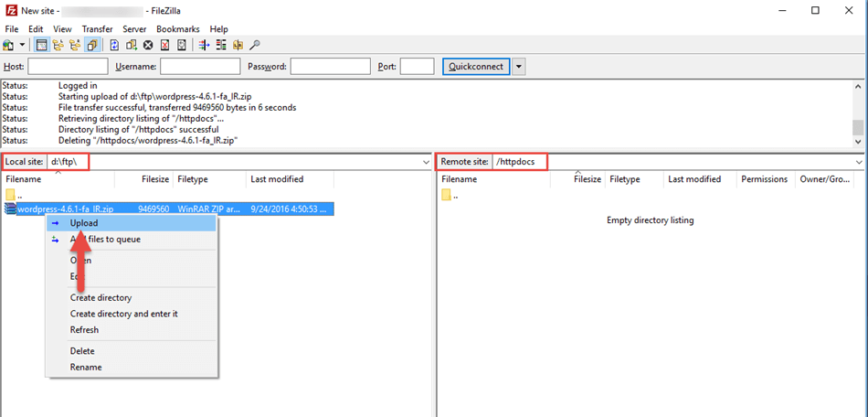The height and width of the screenshot is (417, 868).
Task: Select Upload from the context menu
Action: (x=84, y=223)
